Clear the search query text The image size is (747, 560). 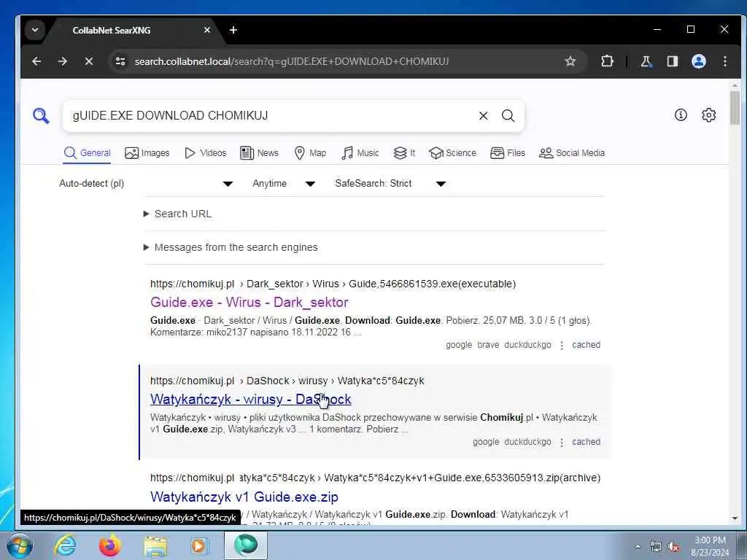(483, 116)
